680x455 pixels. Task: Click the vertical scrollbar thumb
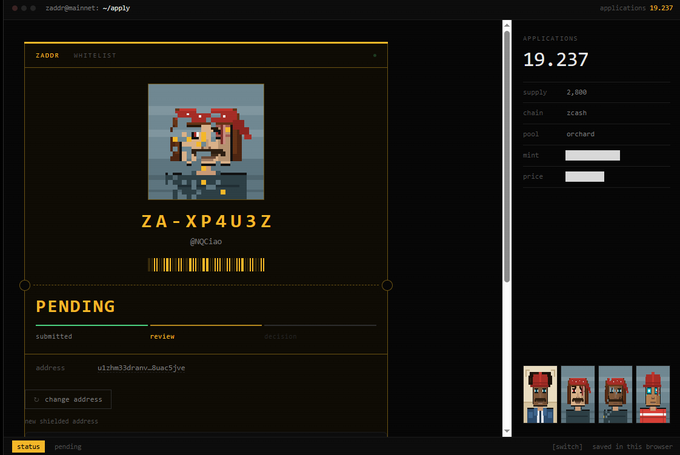pyautogui.click(x=507, y=157)
